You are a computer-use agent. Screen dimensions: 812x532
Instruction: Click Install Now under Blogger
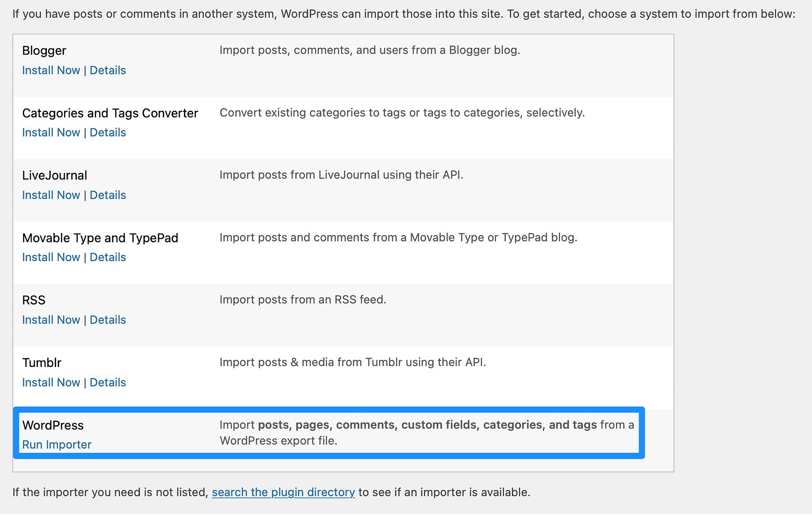[51, 70]
